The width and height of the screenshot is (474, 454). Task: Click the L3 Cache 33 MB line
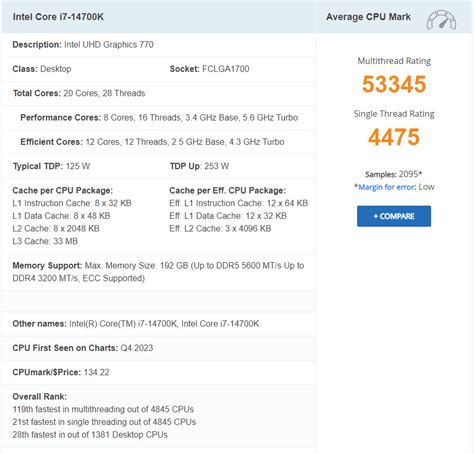tap(45, 241)
